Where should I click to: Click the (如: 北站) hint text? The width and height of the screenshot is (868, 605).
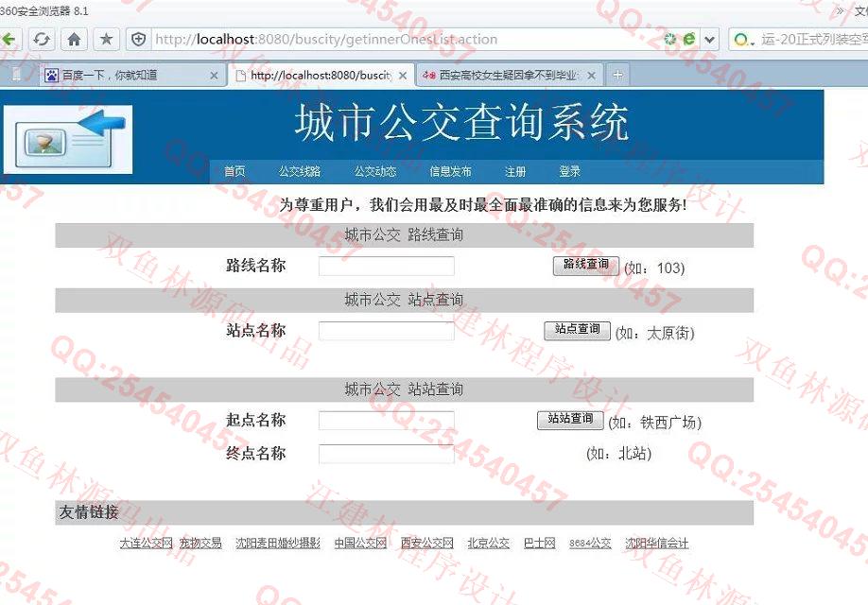(618, 454)
